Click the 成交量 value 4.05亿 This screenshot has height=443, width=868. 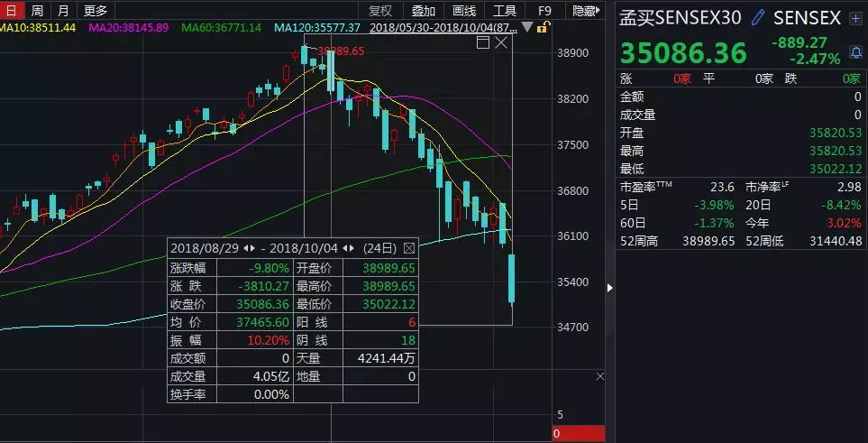(x=271, y=376)
